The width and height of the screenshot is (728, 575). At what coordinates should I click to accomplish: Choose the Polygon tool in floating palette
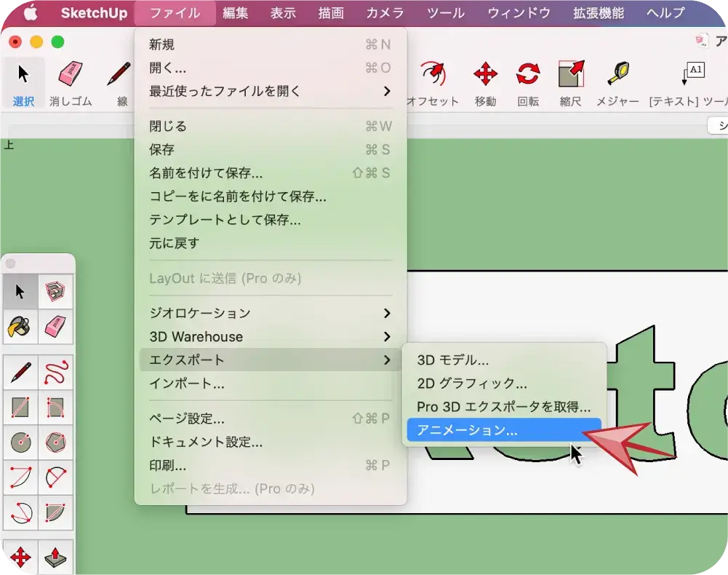56,442
